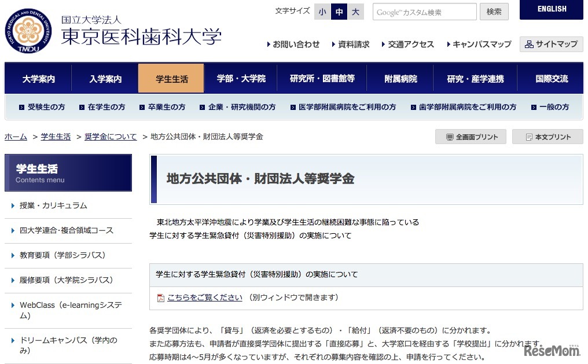Select medium font size 中
588x364 pixels.
[339, 12]
